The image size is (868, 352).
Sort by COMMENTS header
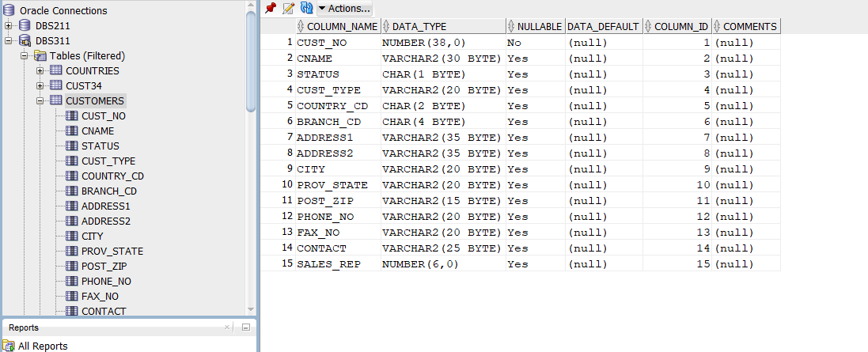tap(745, 26)
